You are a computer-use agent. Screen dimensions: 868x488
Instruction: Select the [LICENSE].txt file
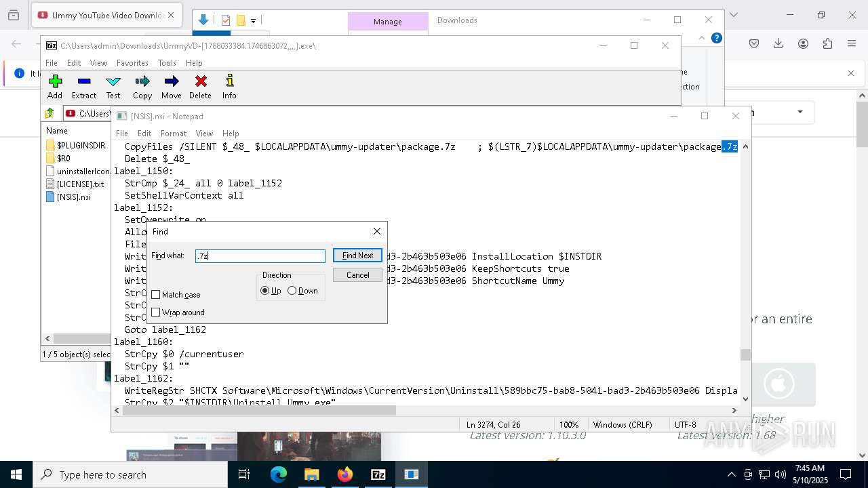coord(75,184)
